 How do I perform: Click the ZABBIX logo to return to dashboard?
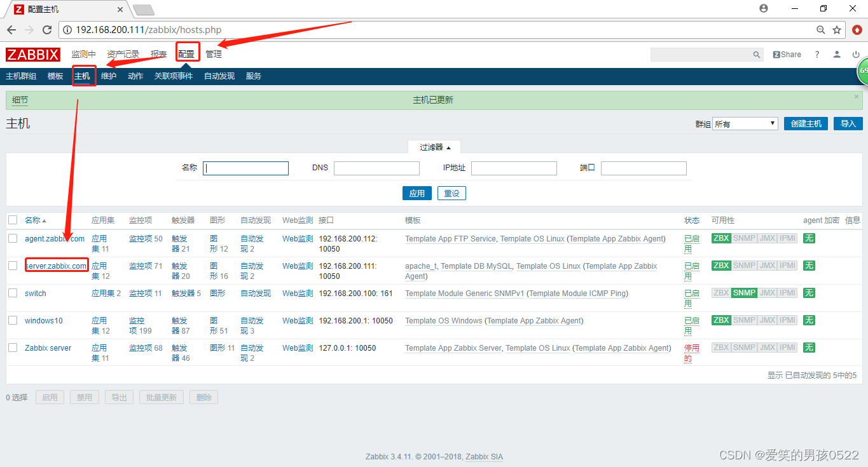point(32,54)
